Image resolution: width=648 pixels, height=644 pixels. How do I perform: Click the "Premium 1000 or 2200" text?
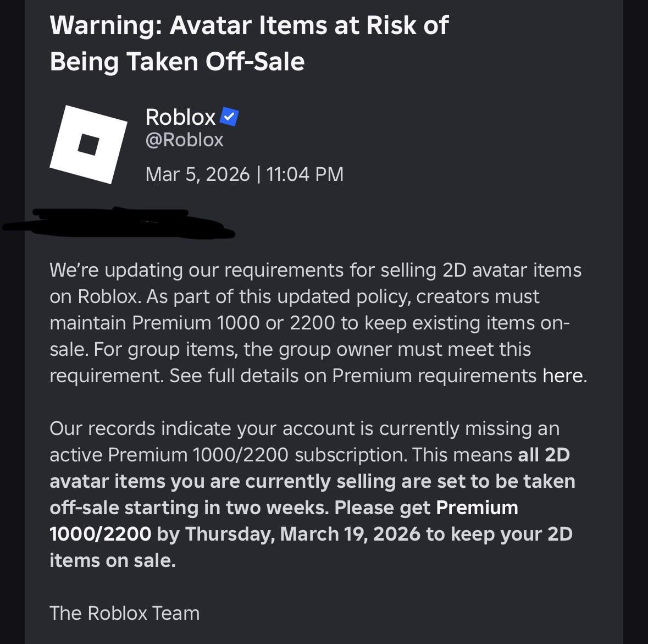tap(233, 323)
